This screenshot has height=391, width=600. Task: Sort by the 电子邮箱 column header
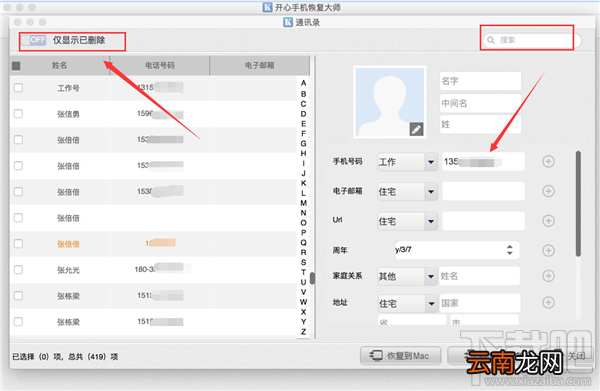coord(259,65)
